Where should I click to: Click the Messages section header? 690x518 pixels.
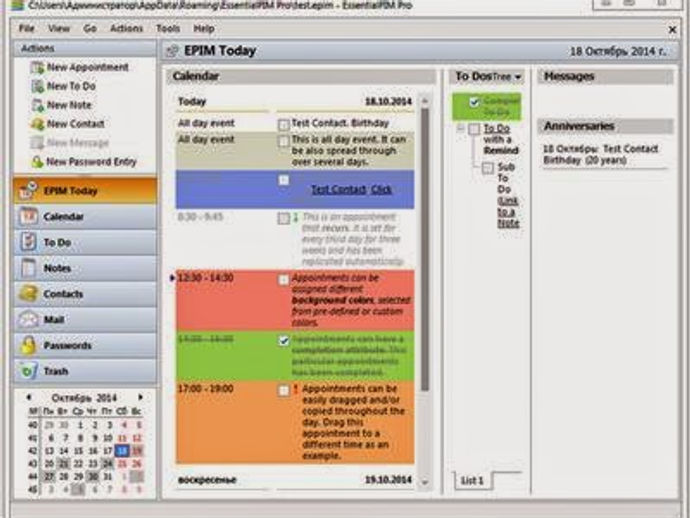[605, 77]
